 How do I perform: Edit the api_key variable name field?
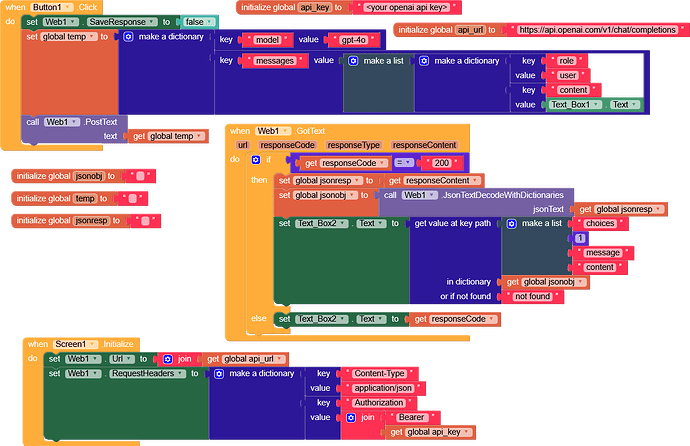point(314,7)
